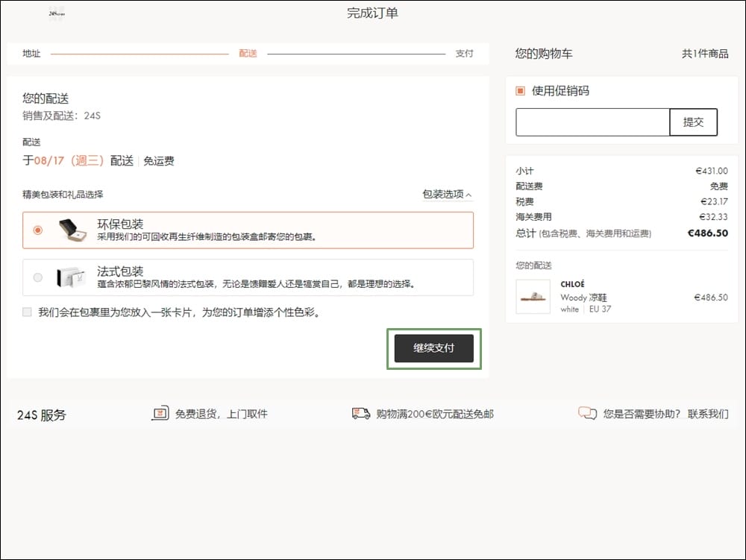Click the promo code input field
This screenshot has height=560, width=746.
(593, 122)
